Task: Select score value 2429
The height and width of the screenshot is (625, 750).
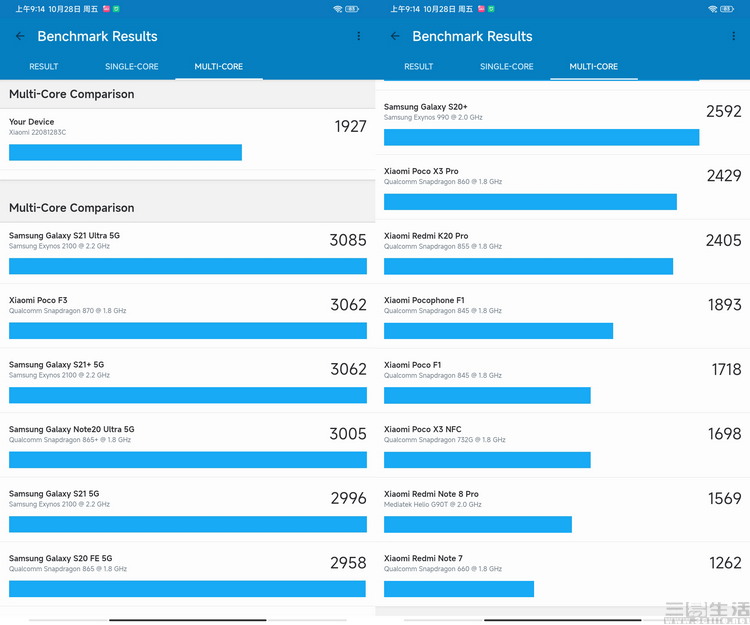Action: point(724,176)
